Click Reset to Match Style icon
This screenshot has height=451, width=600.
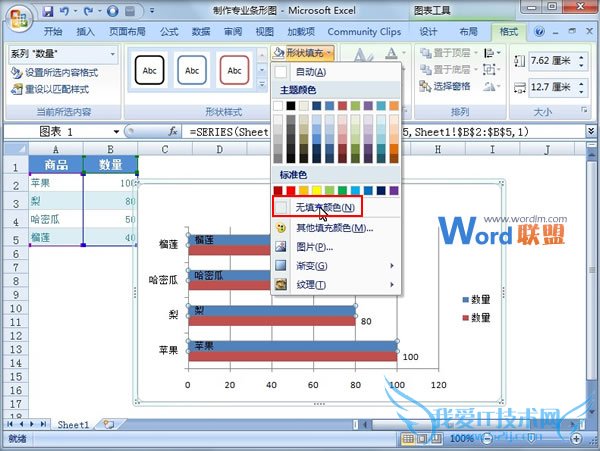pyautogui.click(x=16, y=90)
